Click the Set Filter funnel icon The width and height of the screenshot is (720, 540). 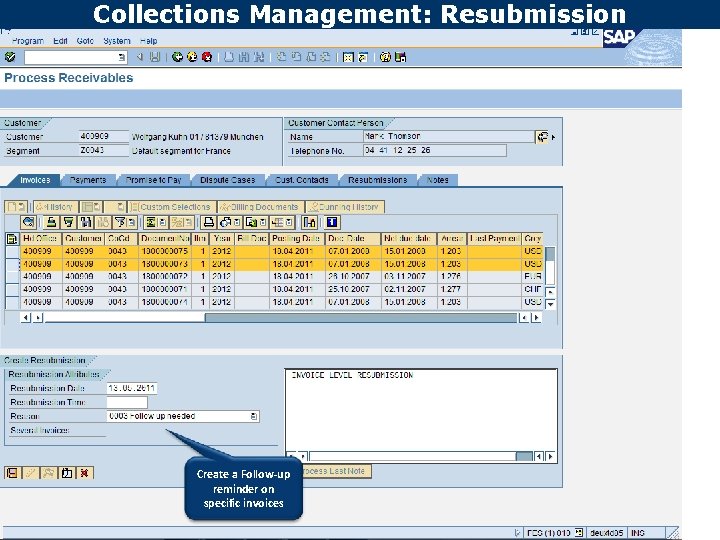pyautogui.click(x=120, y=222)
